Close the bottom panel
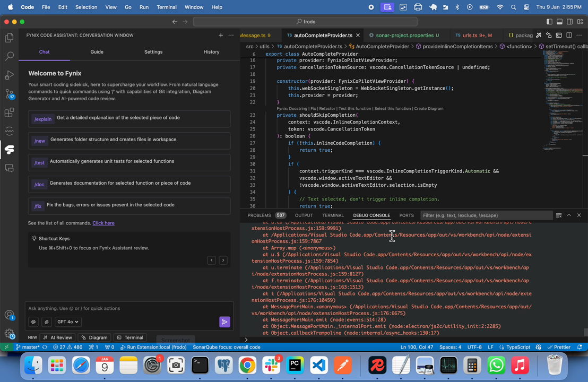Screen dimensions: 588x382 coord(579,215)
